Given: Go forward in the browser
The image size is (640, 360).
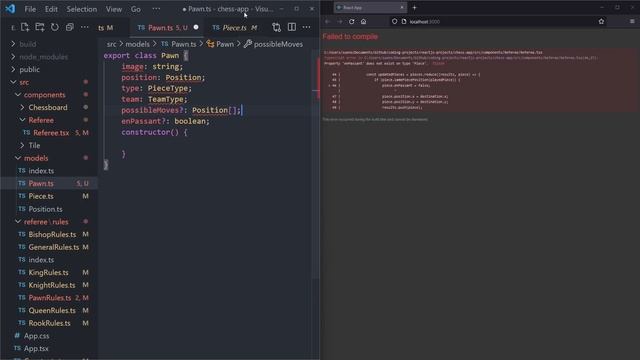Looking at the screenshot, I should [340, 22].
